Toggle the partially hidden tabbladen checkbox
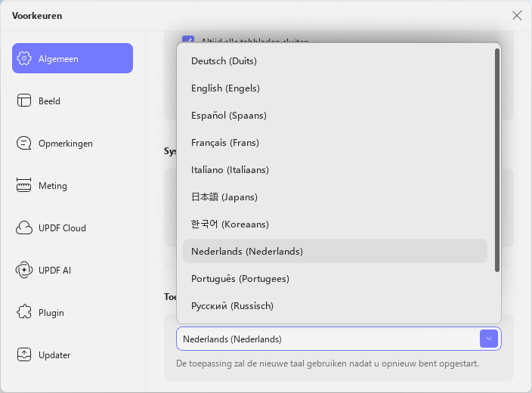532x393 pixels. [x=188, y=39]
